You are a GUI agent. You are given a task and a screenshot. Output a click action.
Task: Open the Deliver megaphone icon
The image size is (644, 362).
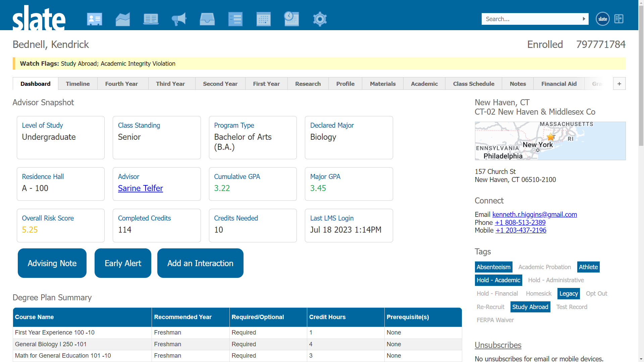[x=179, y=19]
